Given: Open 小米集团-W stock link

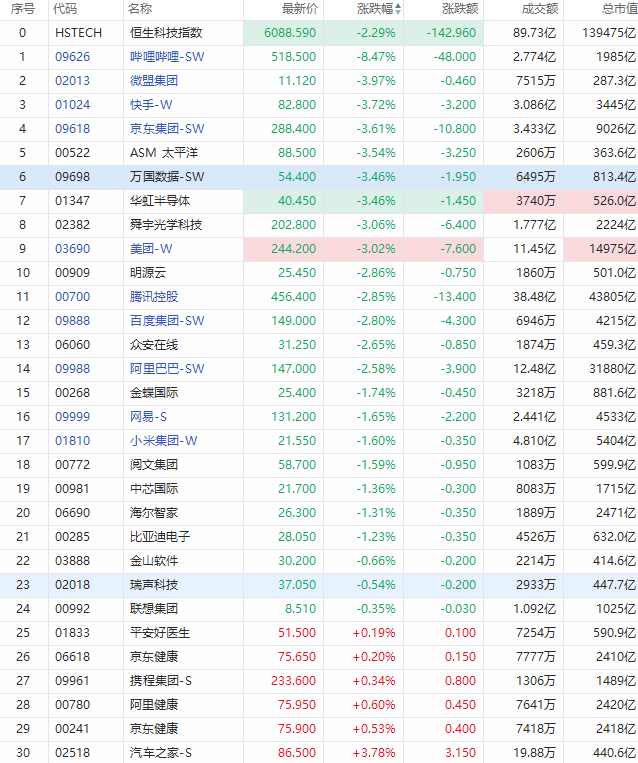Looking at the screenshot, I should coord(164,441).
